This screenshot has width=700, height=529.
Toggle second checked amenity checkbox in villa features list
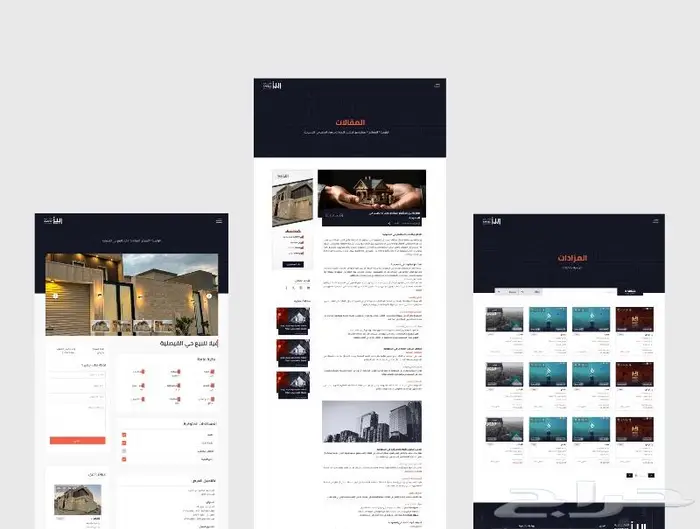[x=124, y=443]
